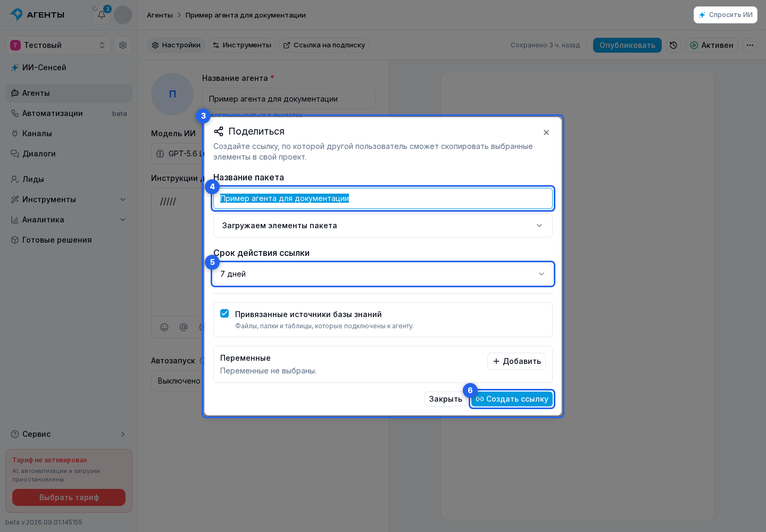This screenshot has width=766, height=532.
Task: Open project settings gear next to Тестовый
Action: coord(123,45)
